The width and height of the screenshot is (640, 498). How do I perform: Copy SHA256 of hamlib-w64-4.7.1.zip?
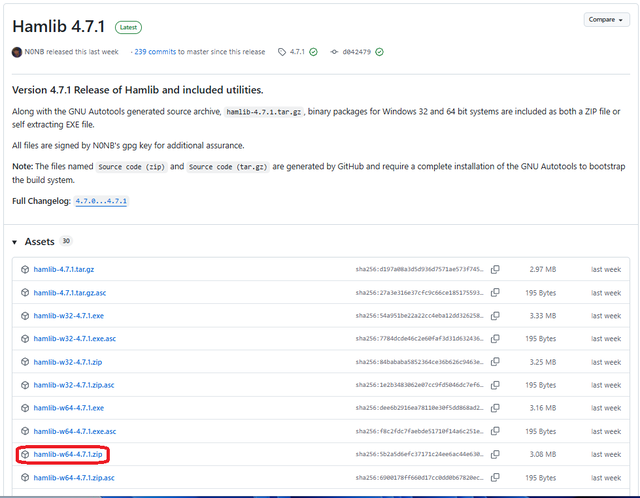pyautogui.click(x=495, y=454)
